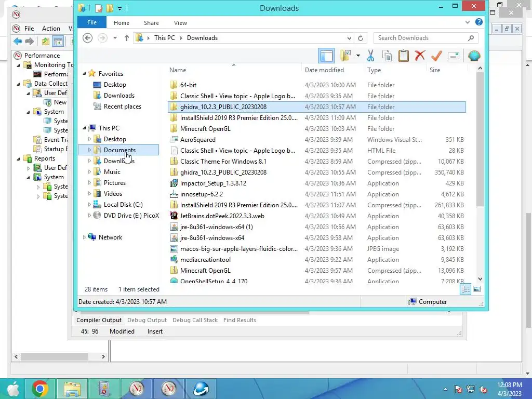Open the address bar history dropdown

(349, 38)
